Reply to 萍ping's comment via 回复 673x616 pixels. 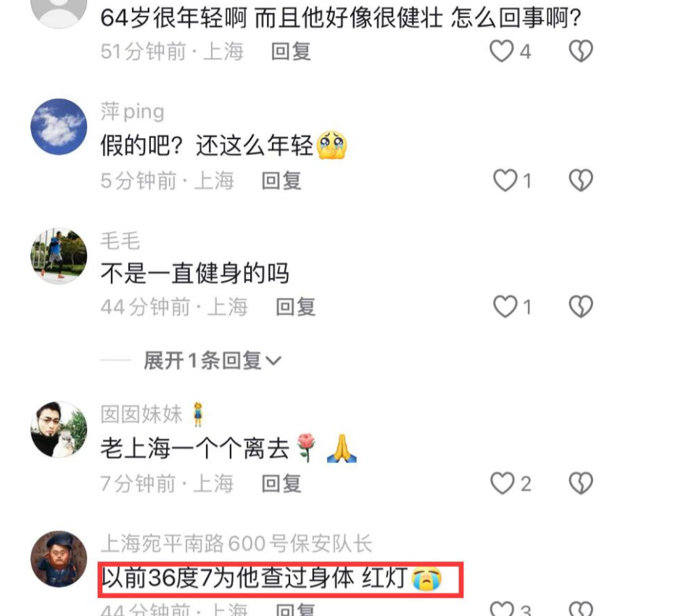pos(281,180)
